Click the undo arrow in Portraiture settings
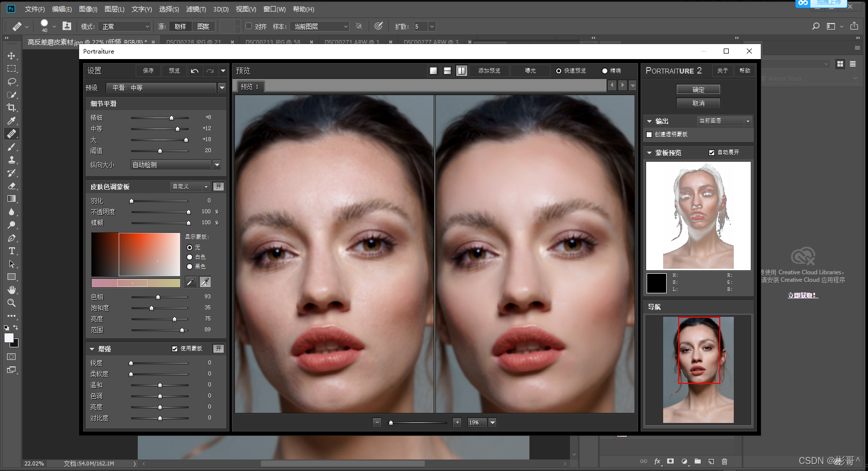Image resolution: width=868 pixels, height=471 pixels. click(x=195, y=71)
